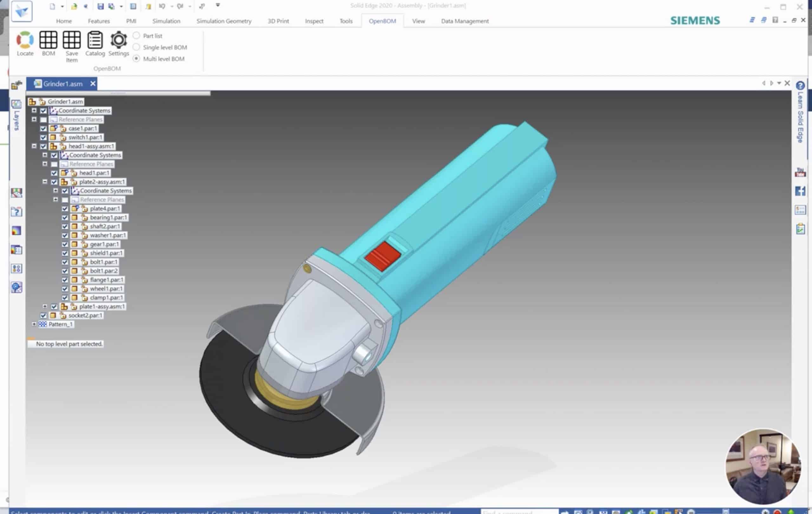
Task: Click the question-mark docking pane icon
Action: point(16,212)
